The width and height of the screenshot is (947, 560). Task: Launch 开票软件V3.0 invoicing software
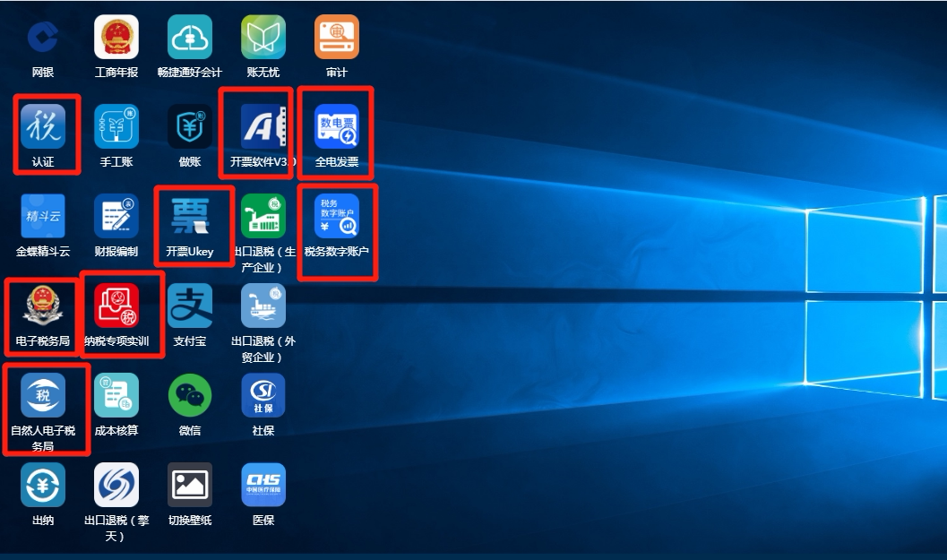pyautogui.click(x=263, y=127)
